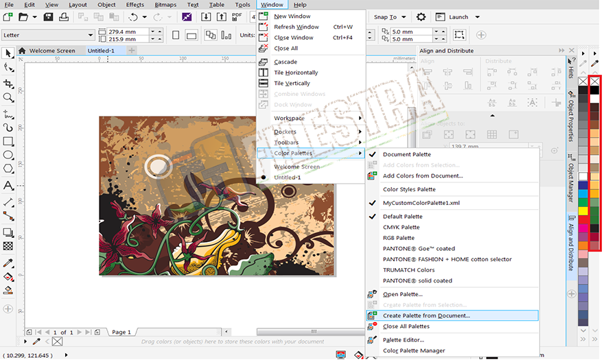Viewport: 604px width, 364px height.
Task: Click the New document icon
Action: coord(8,17)
